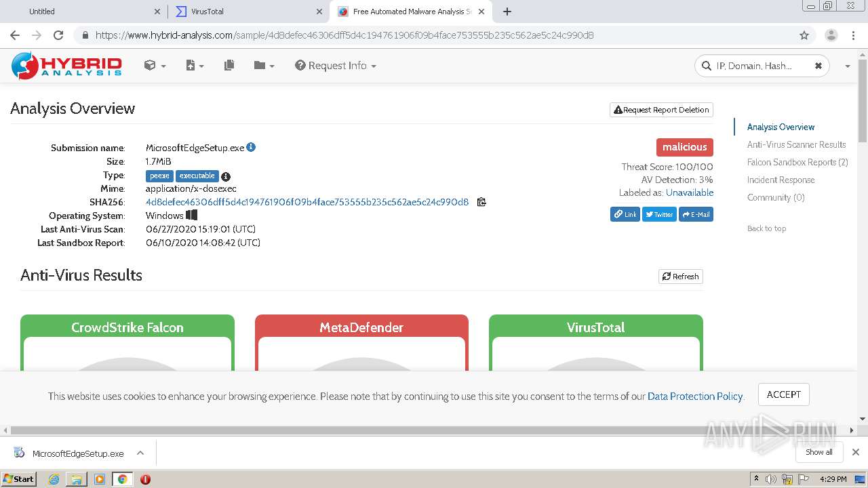This screenshot has height=488, width=868.
Task: Click the Link share button
Action: coord(625,214)
